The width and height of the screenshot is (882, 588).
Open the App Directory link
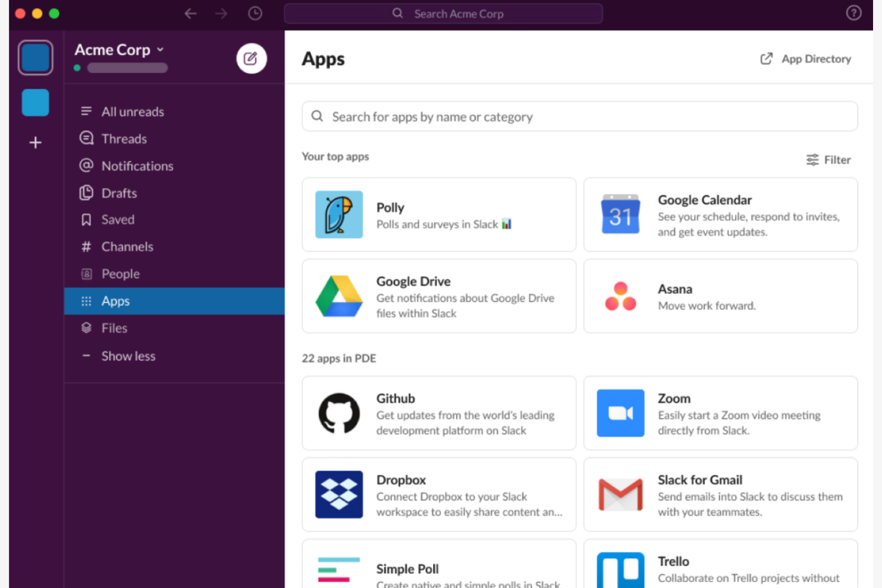tap(816, 58)
